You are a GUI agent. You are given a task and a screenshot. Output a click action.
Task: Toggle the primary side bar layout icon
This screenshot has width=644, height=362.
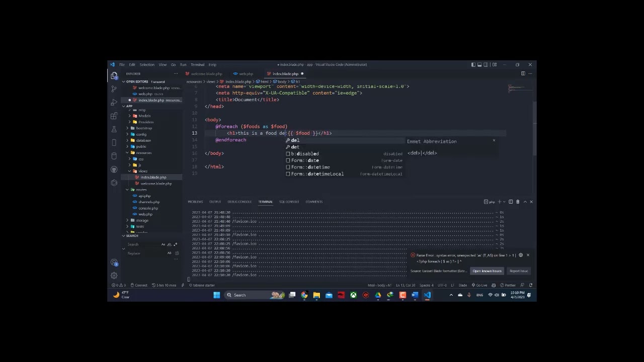click(x=473, y=64)
